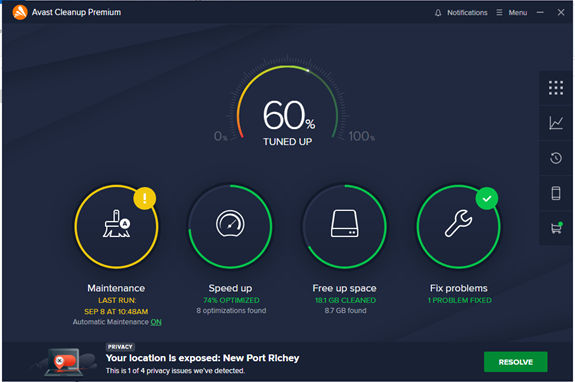575x382 pixels.
Task: Minimize the Avast Cleanup window
Action: tap(540, 12)
